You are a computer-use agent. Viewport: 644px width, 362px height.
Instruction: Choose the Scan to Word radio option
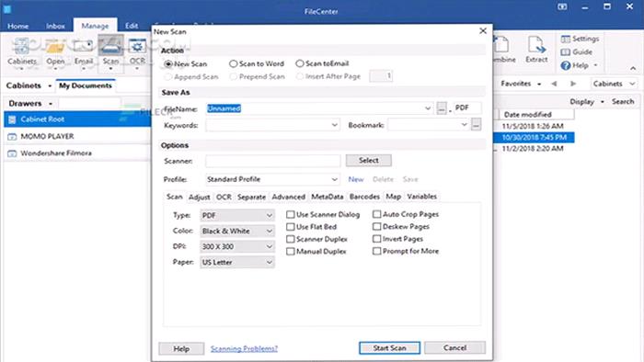pos(234,63)
